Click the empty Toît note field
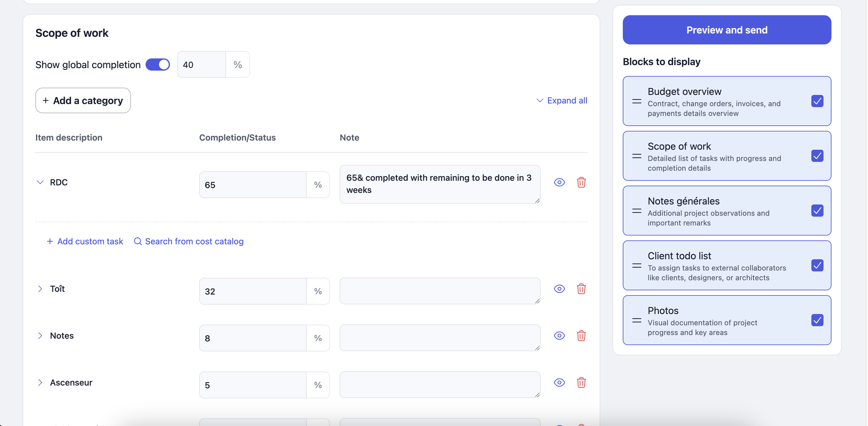 coord(440,291)
